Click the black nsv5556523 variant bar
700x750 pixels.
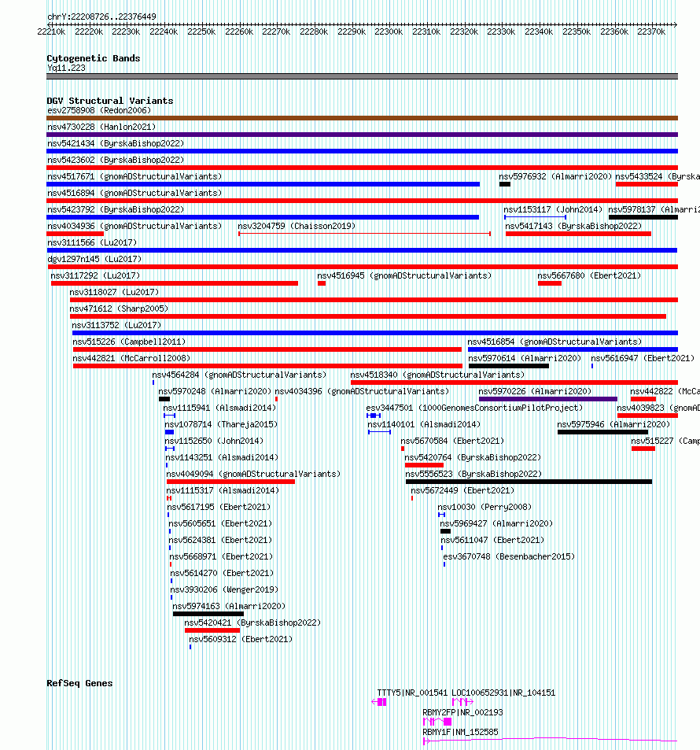[x=529, y=482]
